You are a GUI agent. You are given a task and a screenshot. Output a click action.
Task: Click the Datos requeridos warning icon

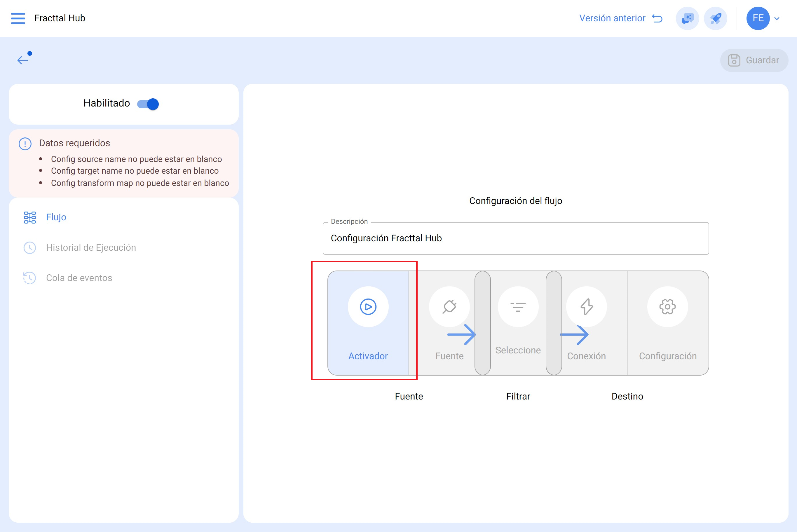click(25, 144)
